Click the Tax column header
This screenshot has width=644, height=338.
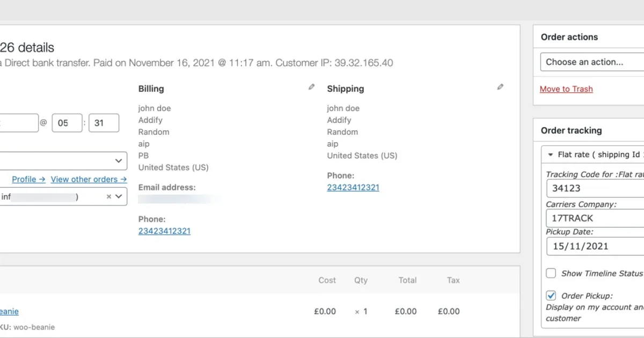[x=453, y=280]
